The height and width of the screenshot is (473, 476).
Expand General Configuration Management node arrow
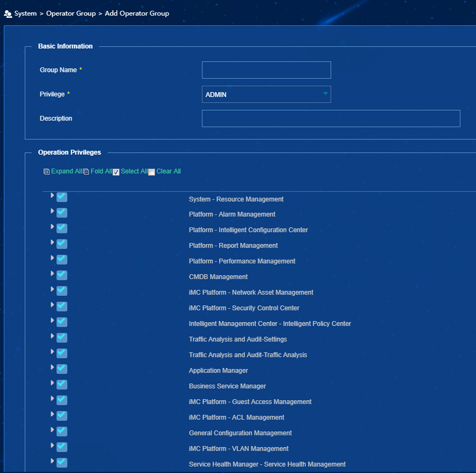[x=52, y=429]
